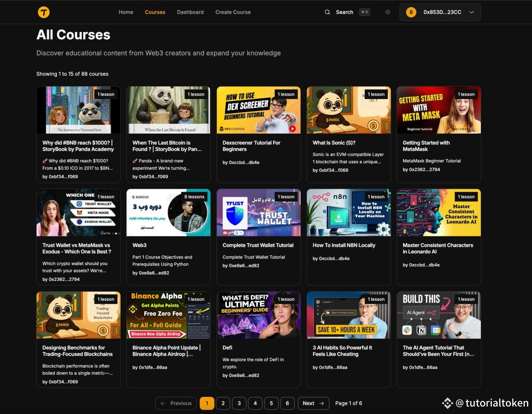
Task: Open the Web3 course thumbnail
Action: [x=168, y=213]
